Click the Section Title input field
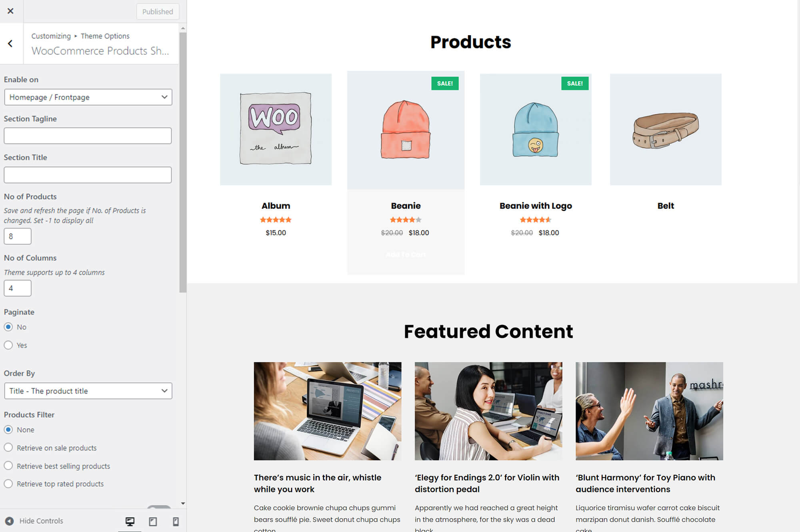 coord(87,174)
